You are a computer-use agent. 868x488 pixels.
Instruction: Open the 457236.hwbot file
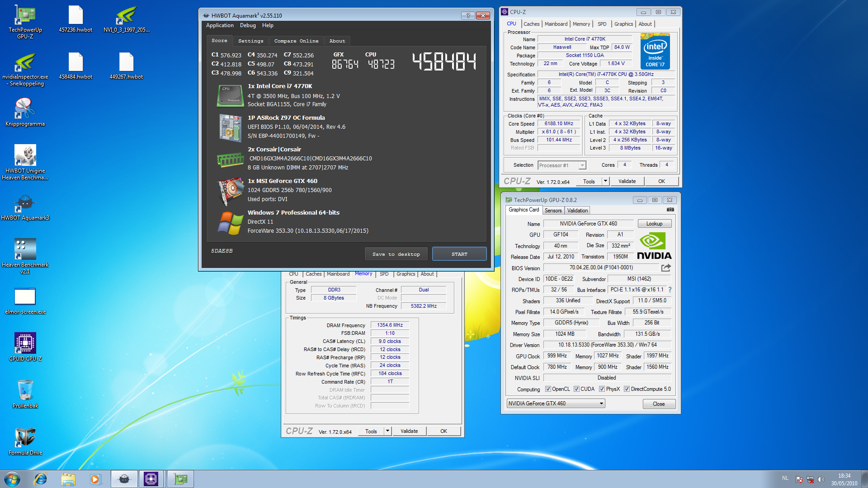[75, 19]
